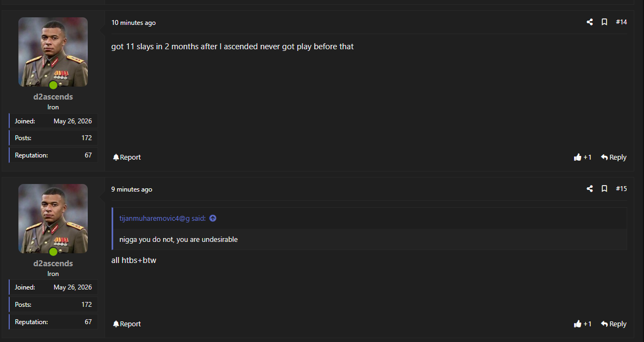644x342 pixels.
Task: Like post #15 with thumbs-up icon
Action: pyautogui.click(x=577, y=324)
